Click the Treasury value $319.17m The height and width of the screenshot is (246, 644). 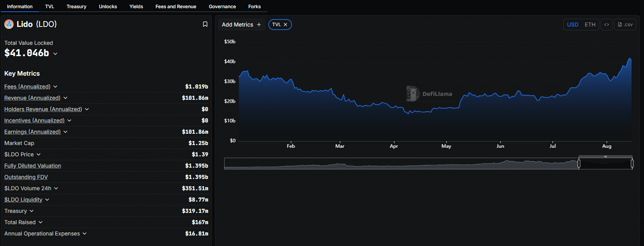point(195,211)
